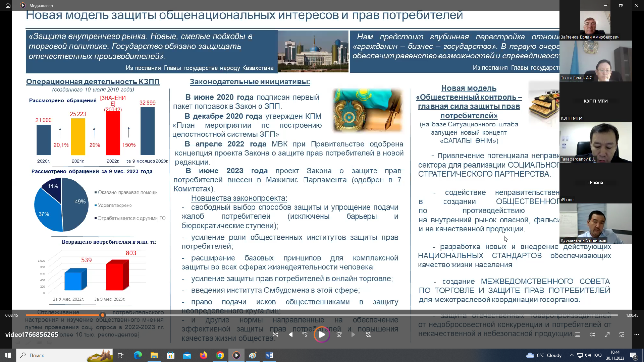Screen dimensions: 644x362
Task: Show hidden system tray icons
Action: click(x=572, y=355)
